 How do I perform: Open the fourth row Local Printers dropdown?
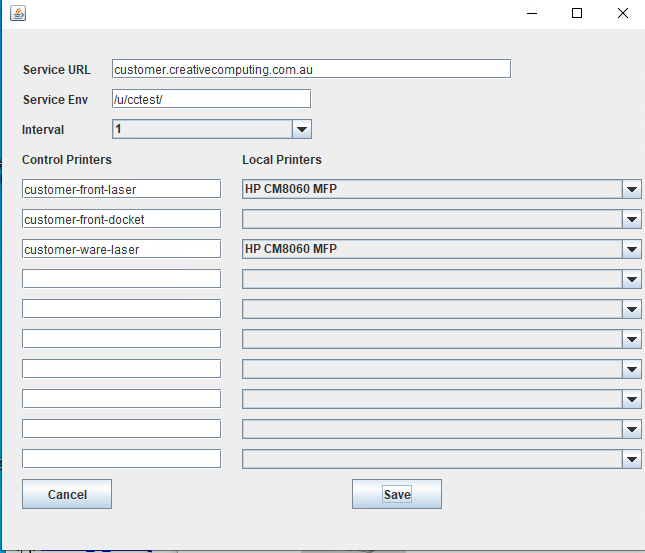[x=631, y=279]
